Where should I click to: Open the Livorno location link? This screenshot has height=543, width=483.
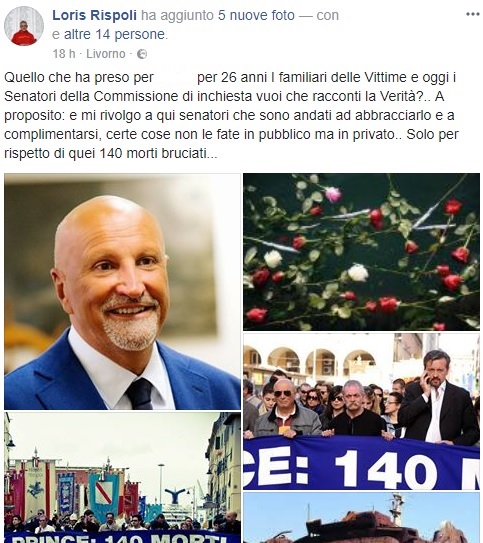tap(106, 54)
